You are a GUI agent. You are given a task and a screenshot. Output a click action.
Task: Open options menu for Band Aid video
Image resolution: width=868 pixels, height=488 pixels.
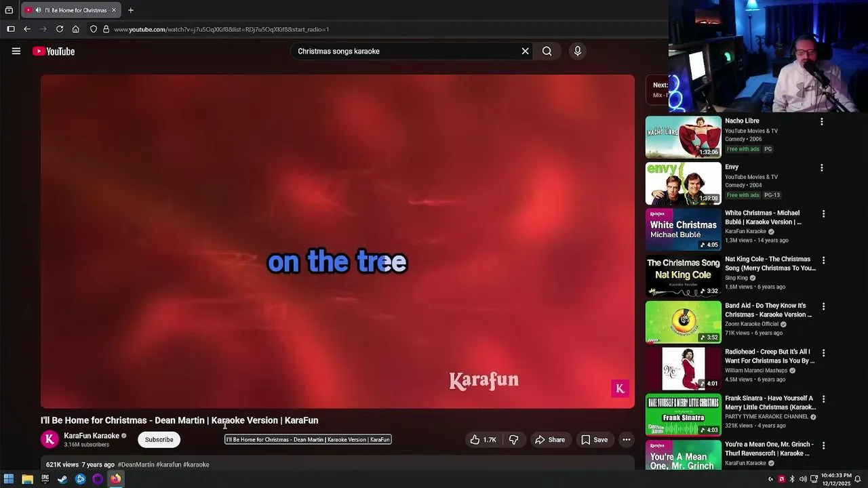[824, 306]
